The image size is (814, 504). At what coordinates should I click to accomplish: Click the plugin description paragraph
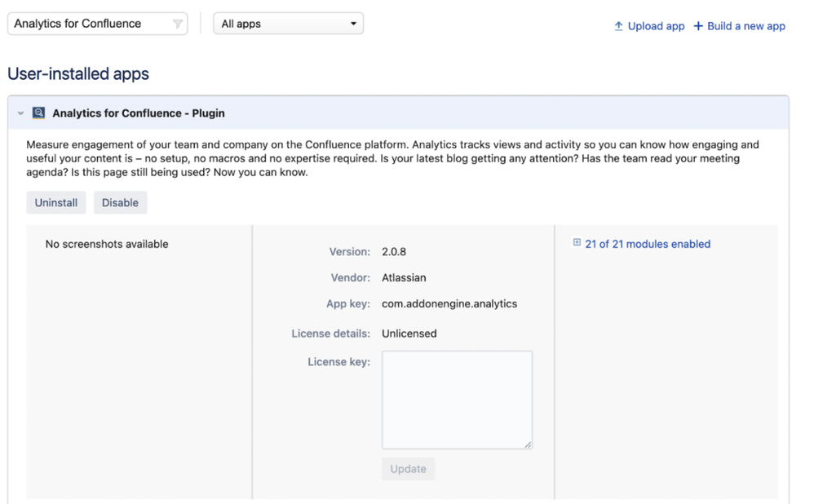392,158
